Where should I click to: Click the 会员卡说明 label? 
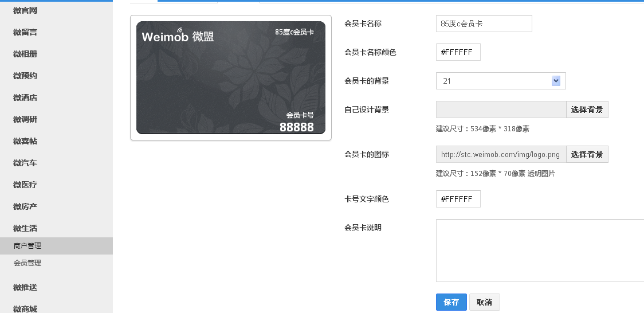pyautogui.click(x=363, y=228)
